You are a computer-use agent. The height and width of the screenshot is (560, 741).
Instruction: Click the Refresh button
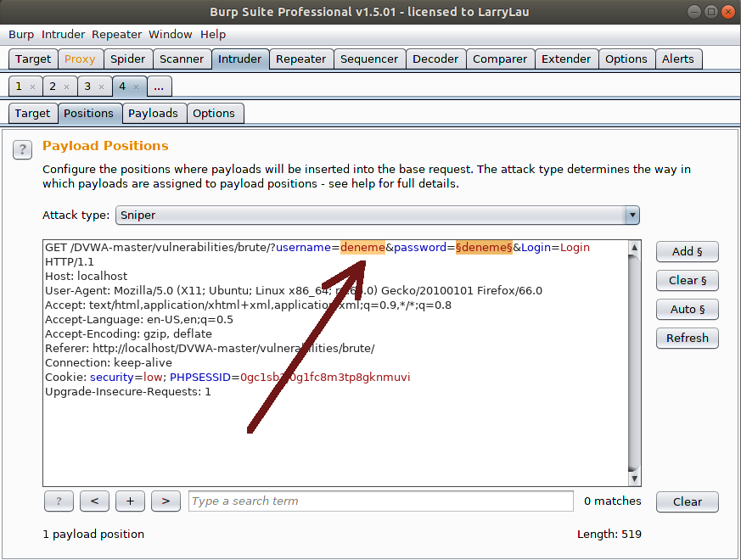[x=688, y=338]
